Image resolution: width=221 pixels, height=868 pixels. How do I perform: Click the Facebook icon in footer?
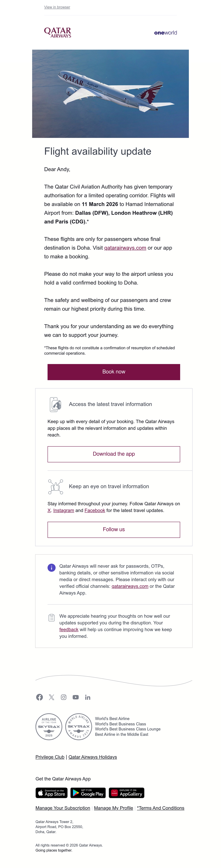(x=39, y=697)
